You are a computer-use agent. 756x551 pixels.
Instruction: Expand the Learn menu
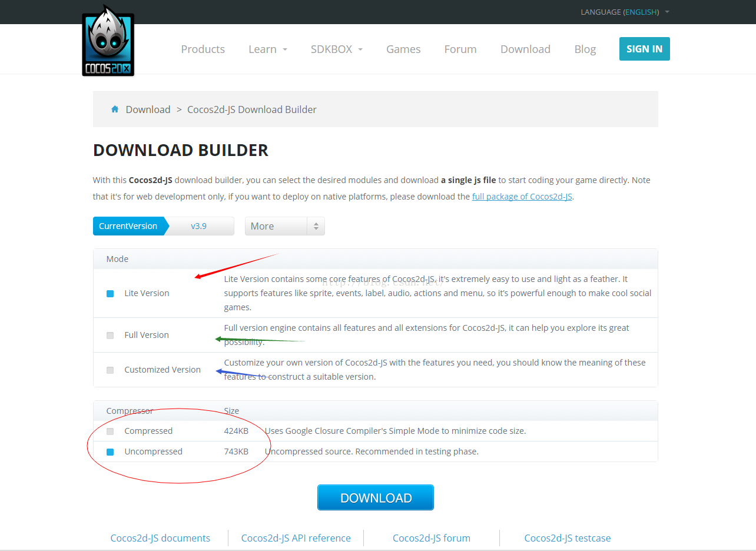tap(268, 49)
